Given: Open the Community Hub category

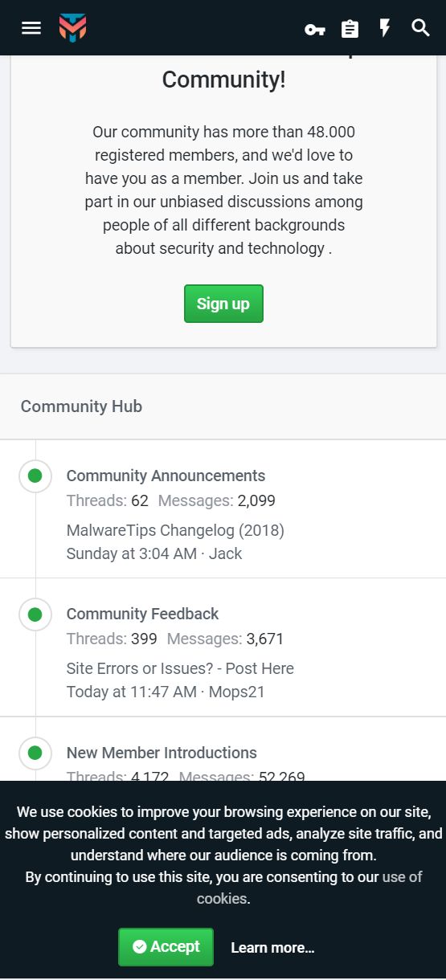Looking at the screenshot, I should (81, 406).
